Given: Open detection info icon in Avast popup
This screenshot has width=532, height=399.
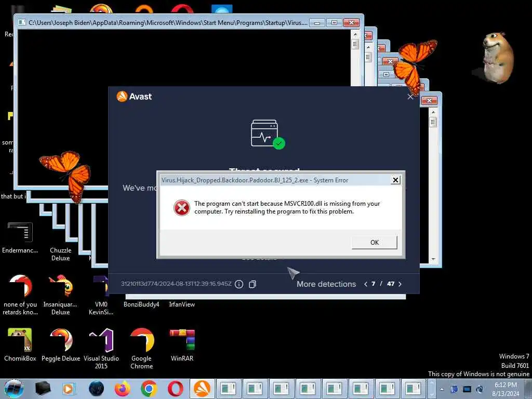Looking at the screenshot, I should (239, 284).
